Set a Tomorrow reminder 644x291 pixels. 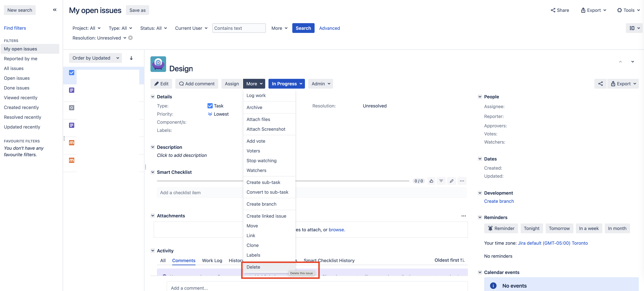click(559, 228)
